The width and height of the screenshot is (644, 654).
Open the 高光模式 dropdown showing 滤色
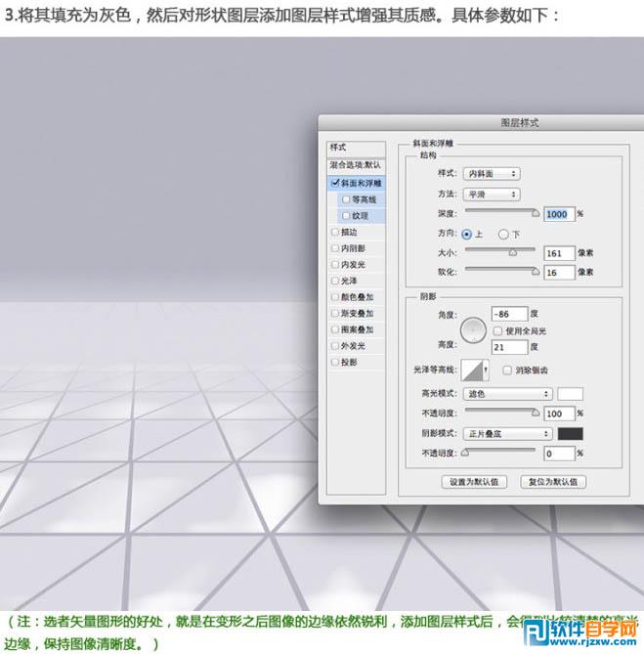(508, 394)
